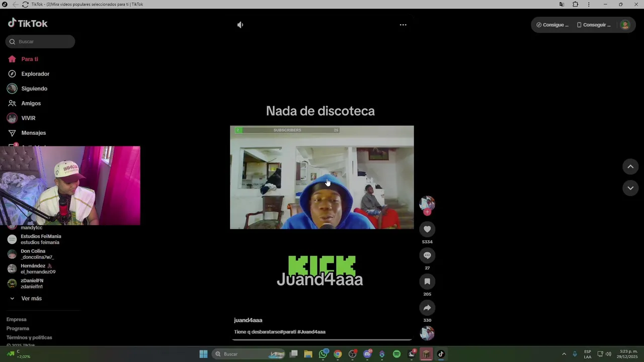Open Spotify from the taskbar
644x362 pixels.
point(396,354)
